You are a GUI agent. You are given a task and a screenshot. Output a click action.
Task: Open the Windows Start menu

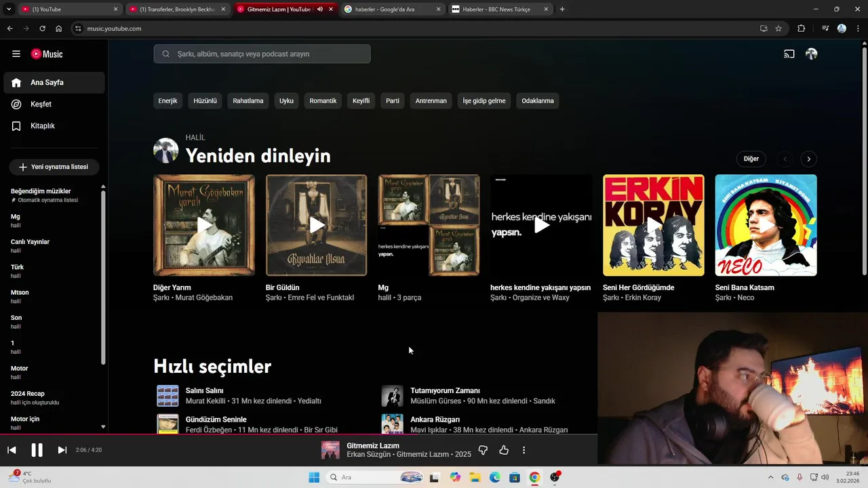[314, 477]
